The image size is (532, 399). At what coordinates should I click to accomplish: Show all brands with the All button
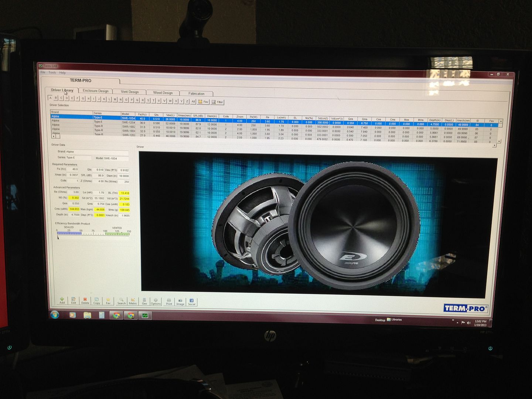coord(193,102)
